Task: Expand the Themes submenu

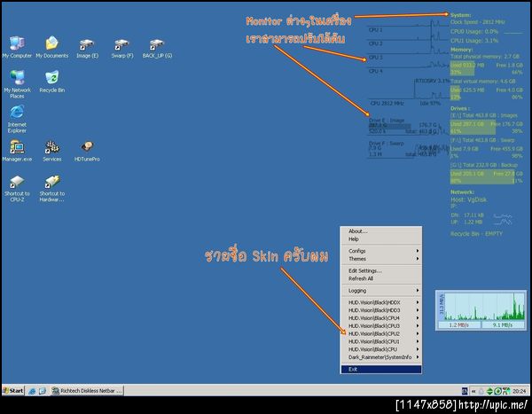Action: 381,259
